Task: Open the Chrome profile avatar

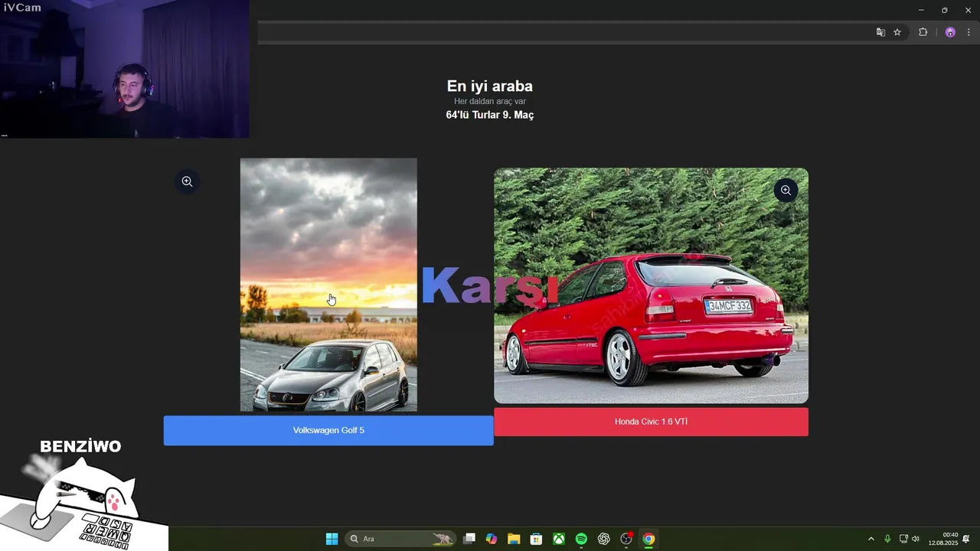Action: (x=950, y=32)
